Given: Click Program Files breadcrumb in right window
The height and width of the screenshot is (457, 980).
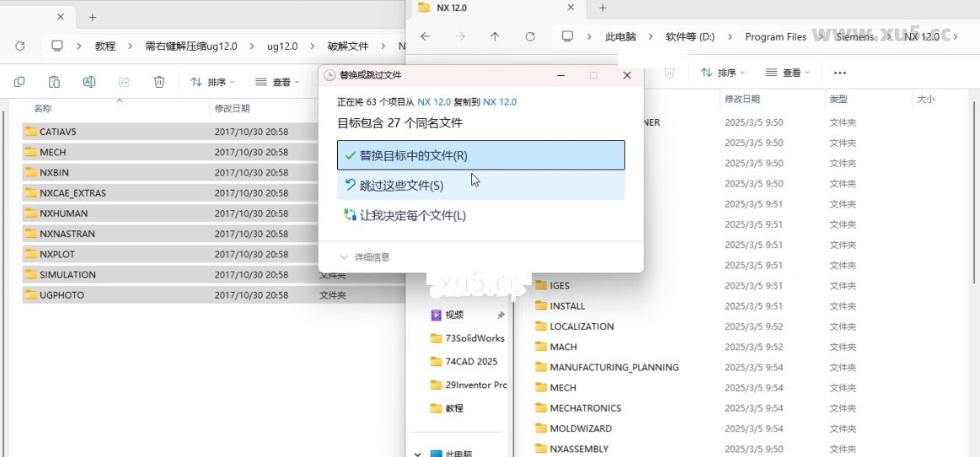Looking at the screenshot, I should (x=775, y=37).
